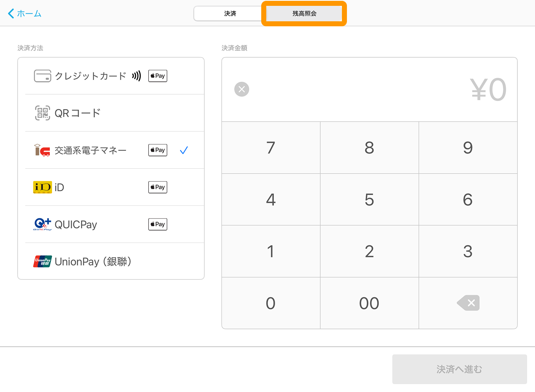The width and height of the screenshot is (535, 392).
Task: Click the yellow iD logo
Action: click(x=42, y=187)
